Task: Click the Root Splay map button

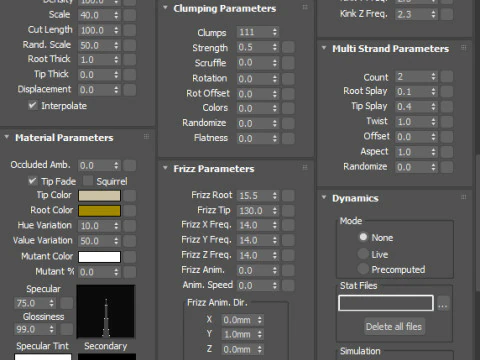Action: 447,91
